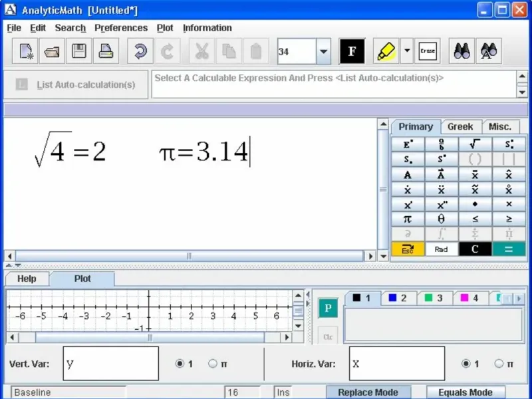Open the Edit menu
The image size is (532, 399).
38,28
